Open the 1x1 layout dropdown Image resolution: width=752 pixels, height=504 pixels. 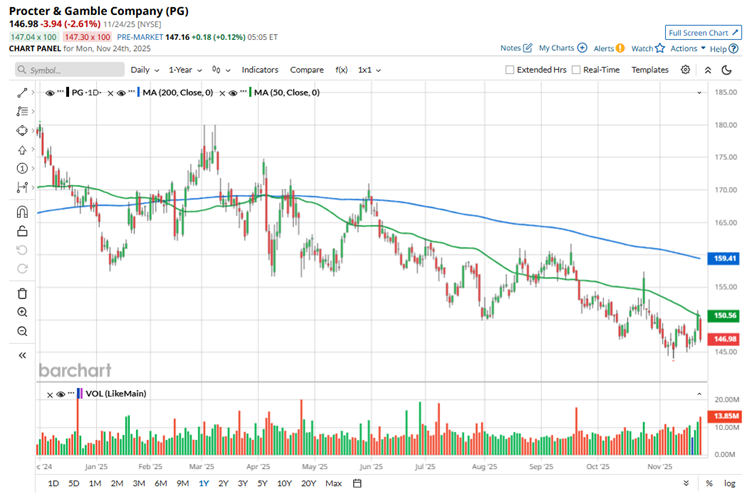(x=369, y=70)
